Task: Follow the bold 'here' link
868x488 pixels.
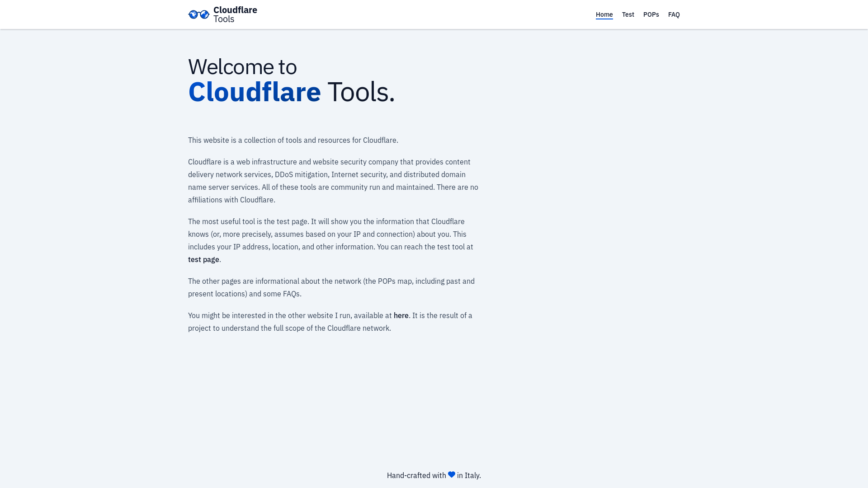Action: pos(401,315)
